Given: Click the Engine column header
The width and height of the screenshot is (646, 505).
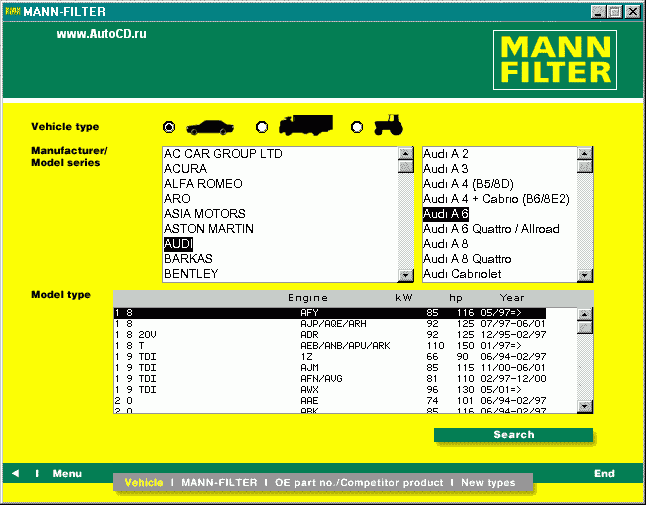Looking at the screenshot, I should coord(308,298).
